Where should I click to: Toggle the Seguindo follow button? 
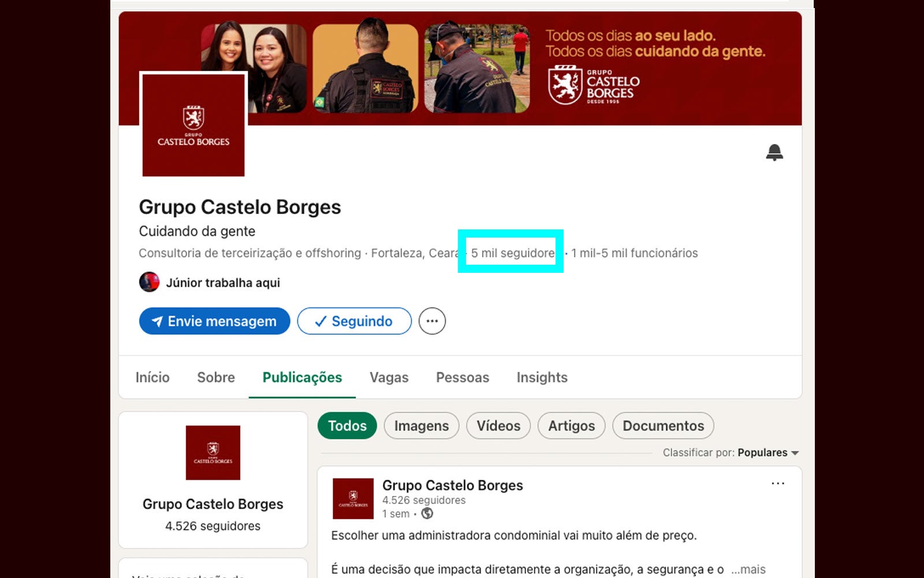(354, 321)
